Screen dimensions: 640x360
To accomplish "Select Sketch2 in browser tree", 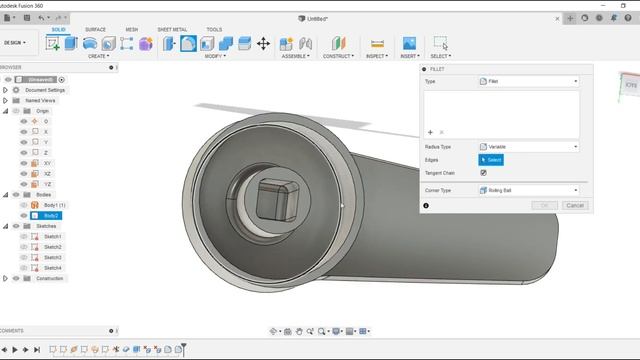I will [52, 247].
